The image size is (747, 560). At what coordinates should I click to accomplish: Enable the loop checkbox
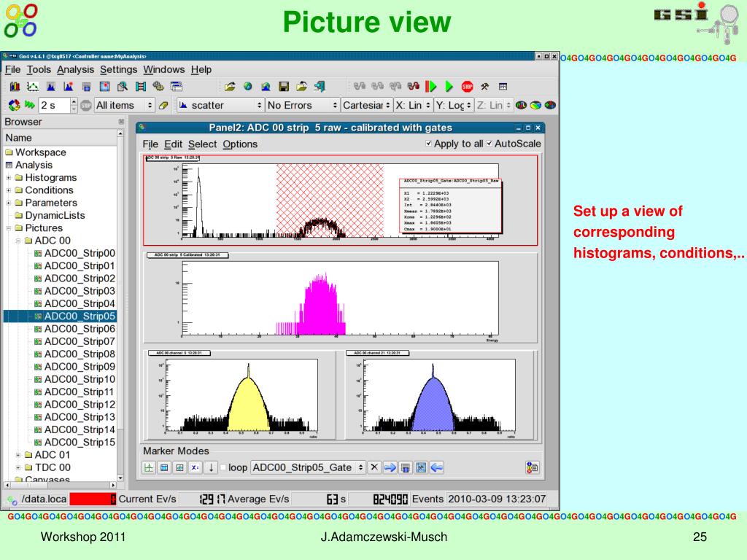(x=222, y=467)
